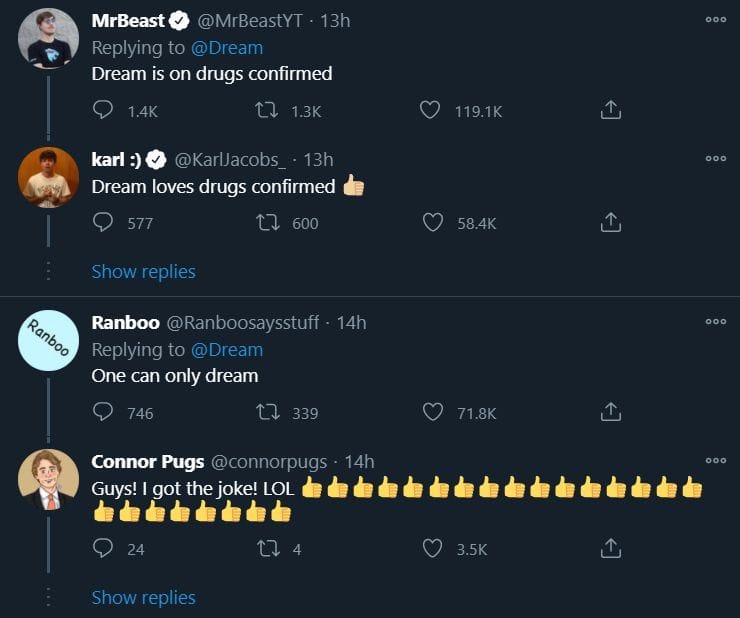Open MrBeast's profile picture
This screenshot has width=740, height=618.
coord(48,38)
